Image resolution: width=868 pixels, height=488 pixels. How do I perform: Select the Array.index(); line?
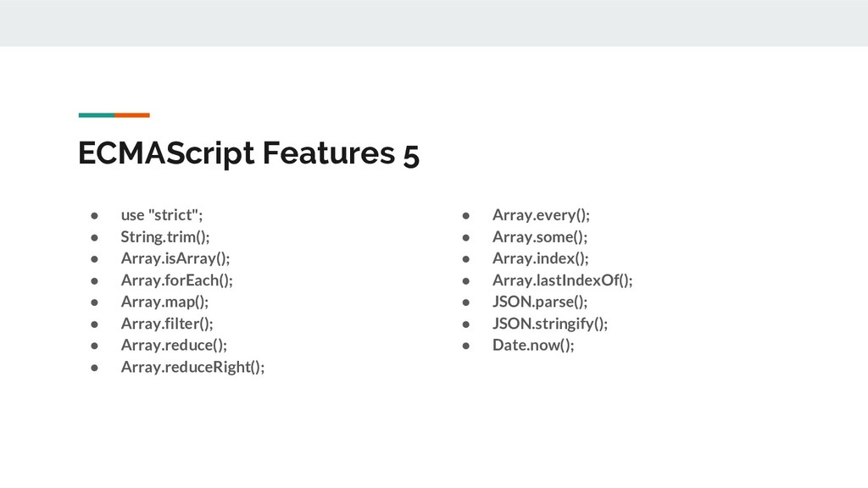click(540, 258)
